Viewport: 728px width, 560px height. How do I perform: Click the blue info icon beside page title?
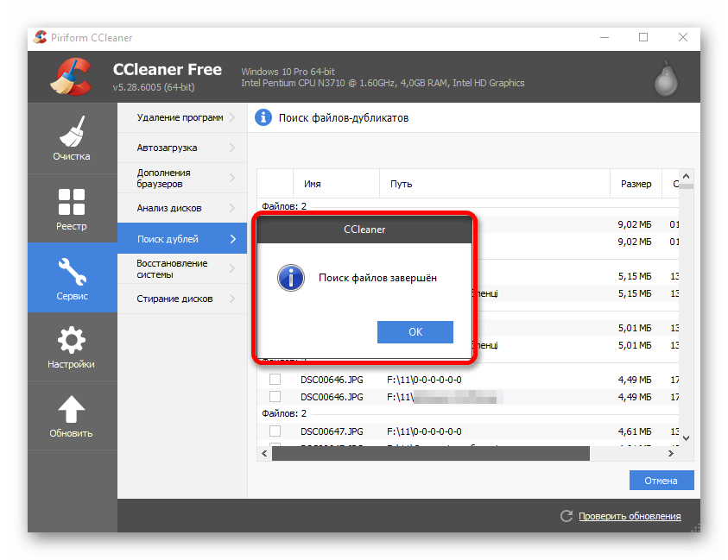[263, 118]
